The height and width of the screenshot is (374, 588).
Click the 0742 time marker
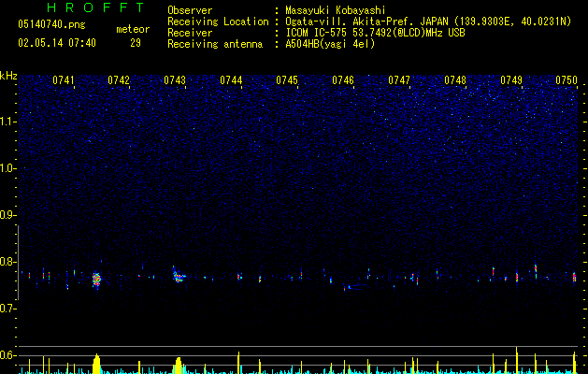tap(119, 80)
